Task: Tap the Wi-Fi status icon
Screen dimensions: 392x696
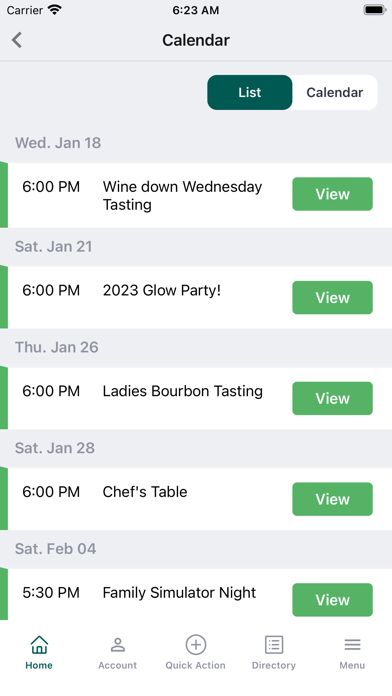Action: (55, 10)
